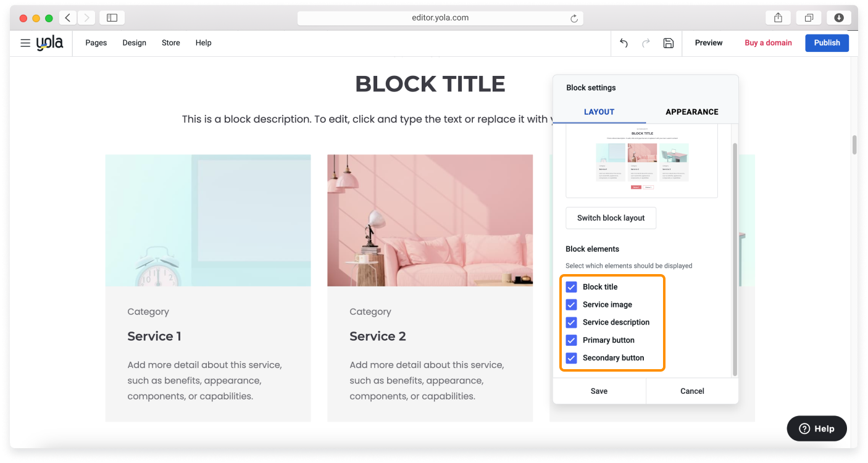Open Help via the chat bubble button
The height and width of the screenshot is (463, 868).
point(816,428)
